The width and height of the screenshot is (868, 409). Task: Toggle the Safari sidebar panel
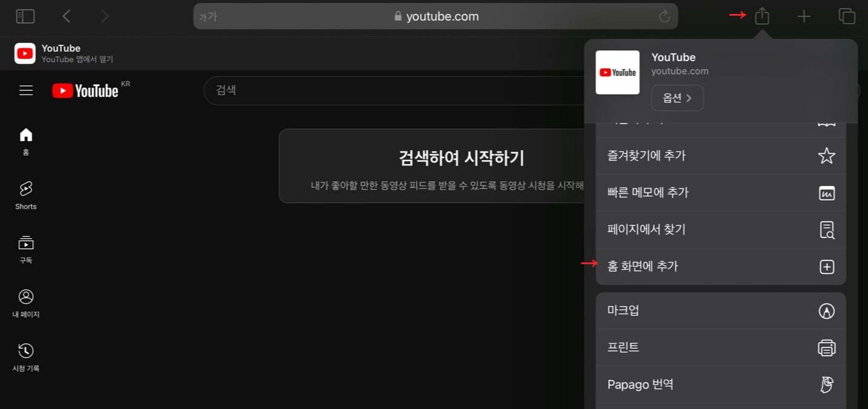coord(24,16)
